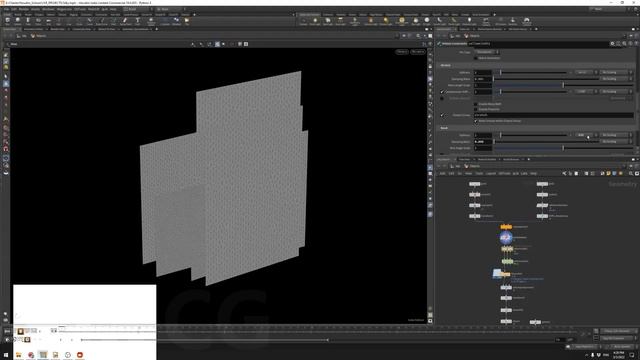Select the green node in the network
Screen dimensions: 640x360
507,261
